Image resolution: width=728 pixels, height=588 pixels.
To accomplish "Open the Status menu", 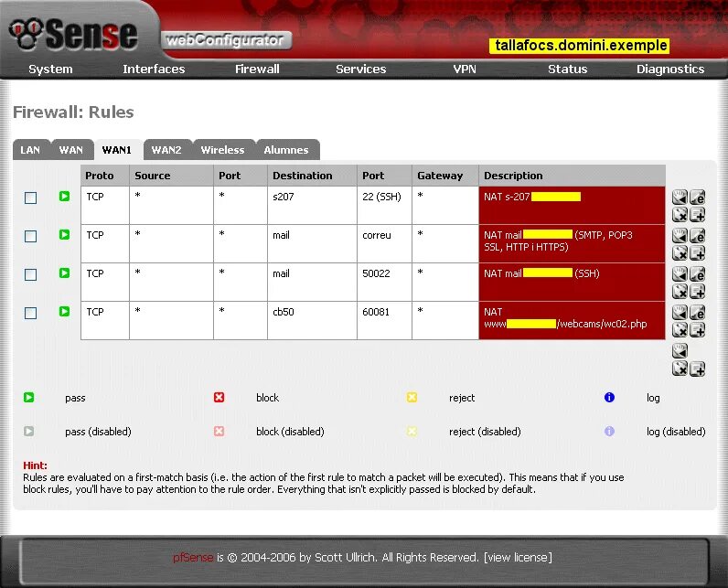I will point(567,69).
